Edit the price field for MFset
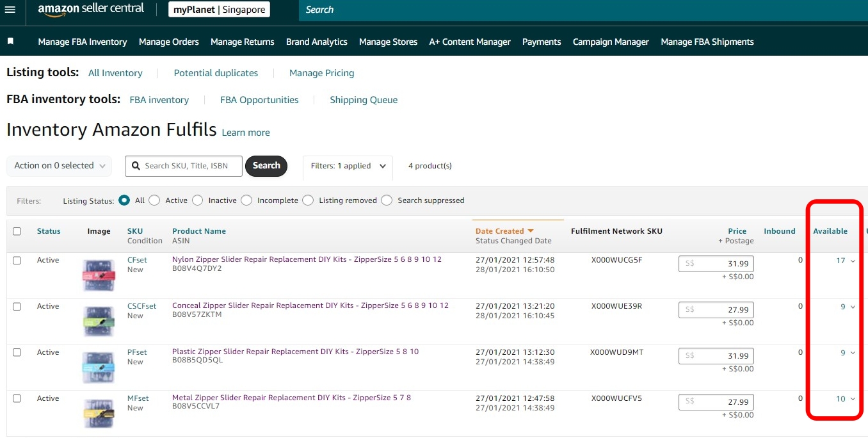Viewport: 868px width, 438px height. click(716, 402)
